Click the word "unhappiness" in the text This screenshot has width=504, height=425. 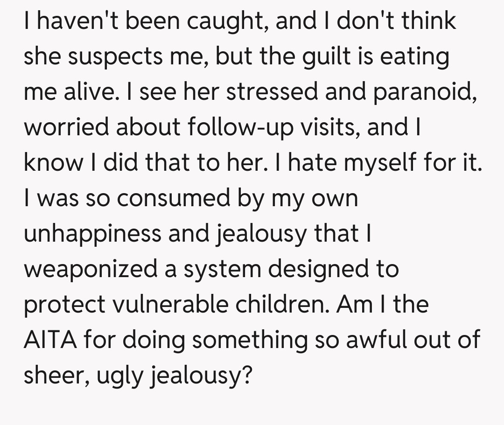(91, 234)
